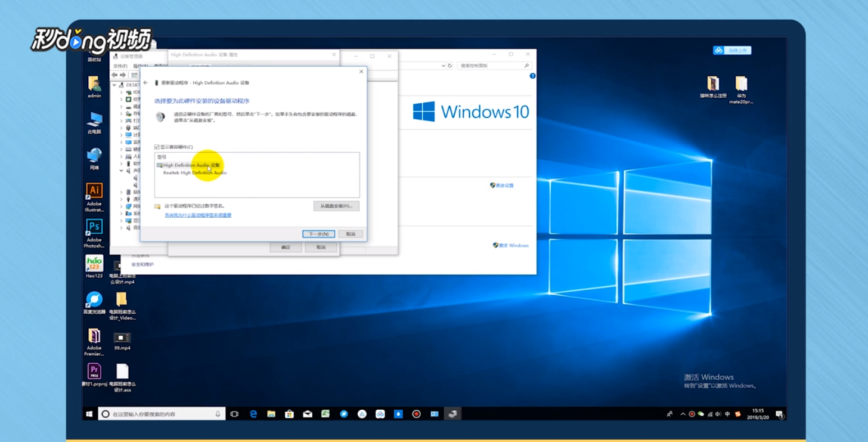Click 取消 in the update driver dialog
This screenshot has height=442, width=868.
coord(351,234)
